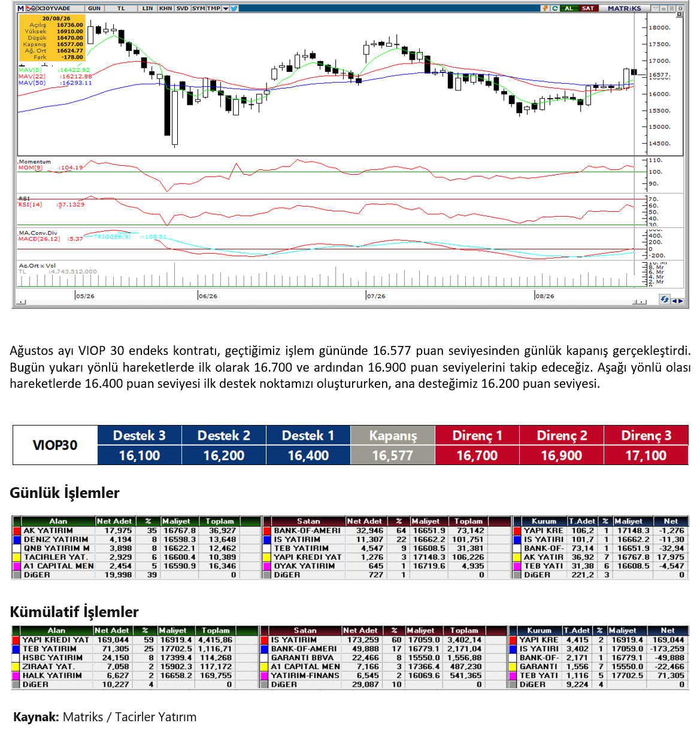Click the Net Adet header in Kümülatif Alan table
The width and height of the screenshot is (700, 732).
(x=111, y=630)
